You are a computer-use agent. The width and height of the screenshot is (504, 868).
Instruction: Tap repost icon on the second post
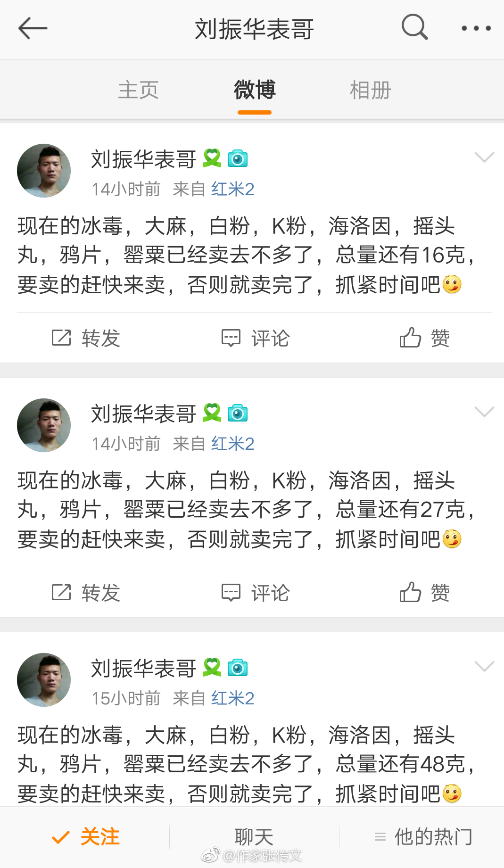click(x=61, y=593)
